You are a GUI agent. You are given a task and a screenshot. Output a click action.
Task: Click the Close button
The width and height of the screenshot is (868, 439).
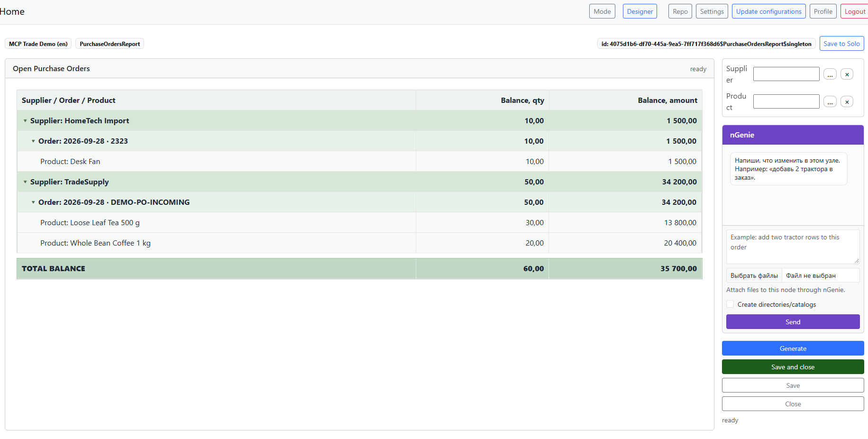[x=793, y=404]
